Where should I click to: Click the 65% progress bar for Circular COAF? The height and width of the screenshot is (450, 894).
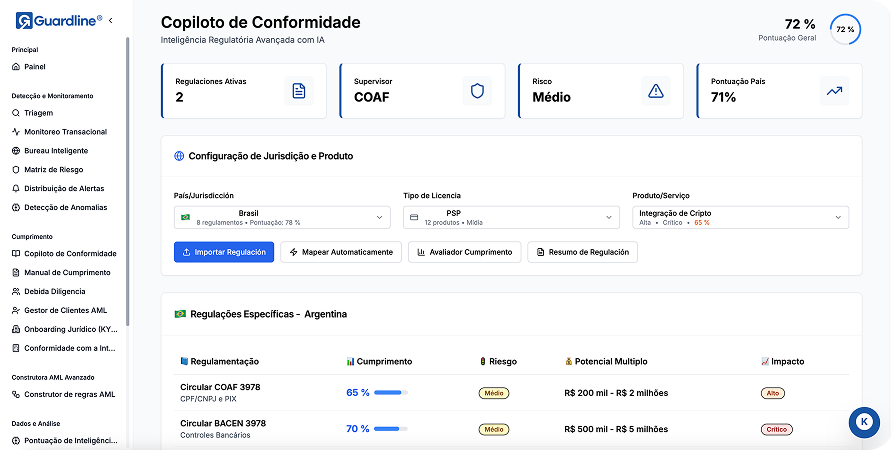[x=388, y=393]
